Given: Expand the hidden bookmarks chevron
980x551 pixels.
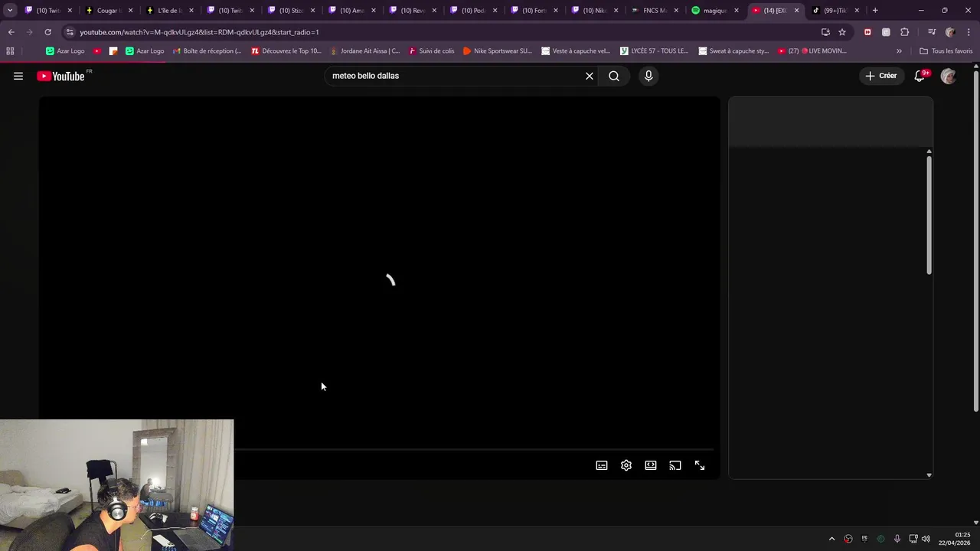Looking at the screenshot, I should point(899,51).
